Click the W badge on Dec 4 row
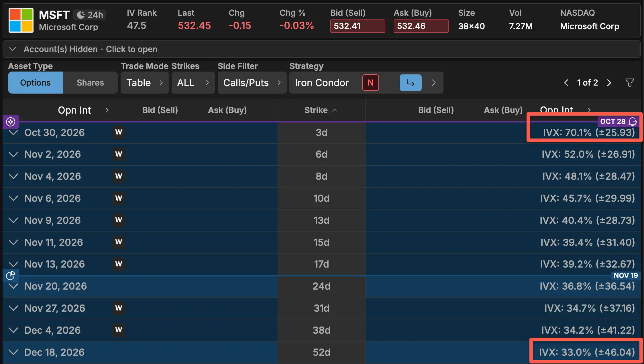This screenshot has height=364, width=644. [119, 330]
